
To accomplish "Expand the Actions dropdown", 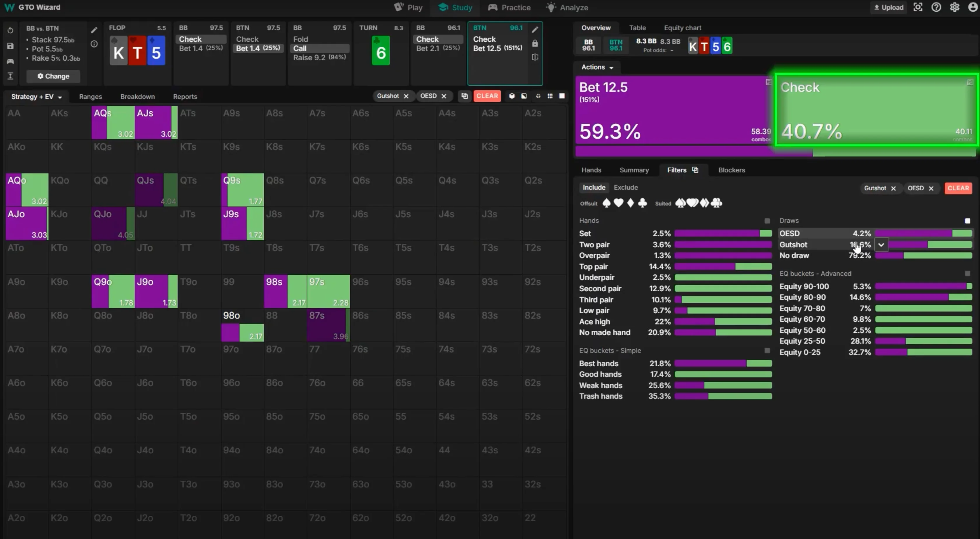I will click(597, 67).
